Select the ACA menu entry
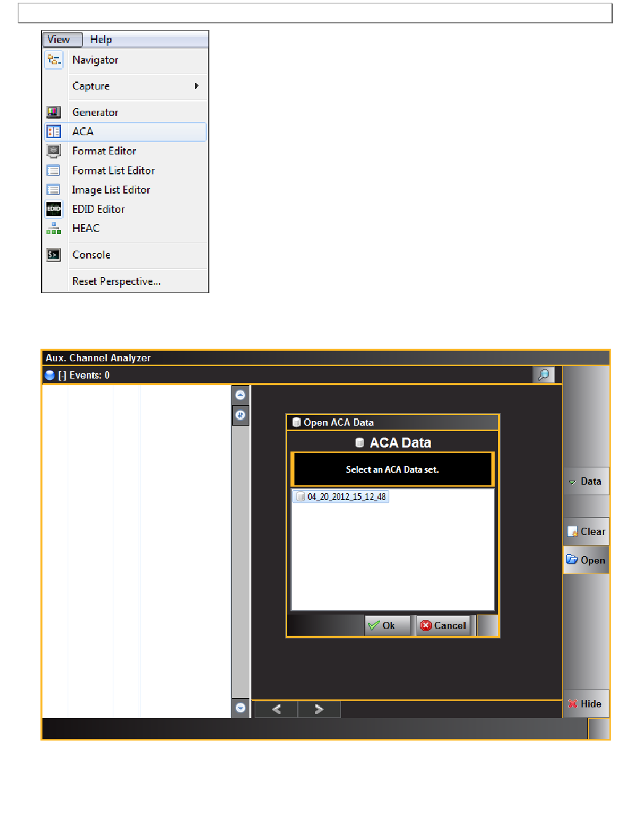The width and height of the screenshot is (630, 840). (x=125, y=132)
